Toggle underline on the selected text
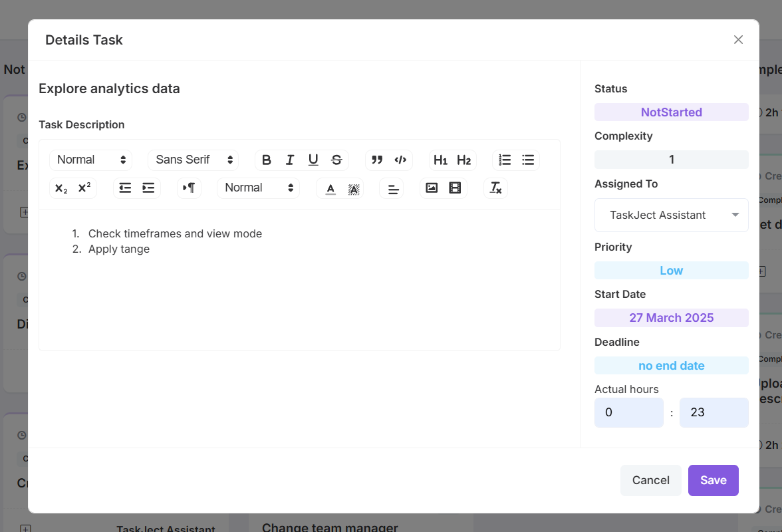This screenshot has height=532, width=782. (x=313, y=160)
